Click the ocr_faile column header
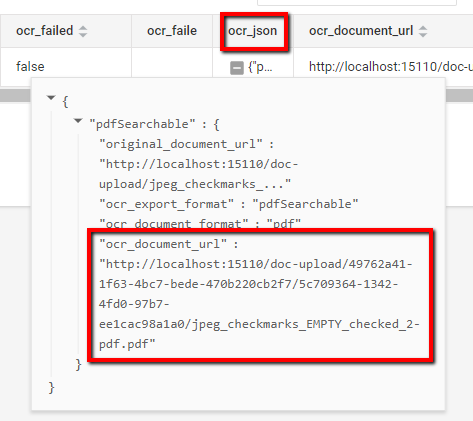 [172, 31]
